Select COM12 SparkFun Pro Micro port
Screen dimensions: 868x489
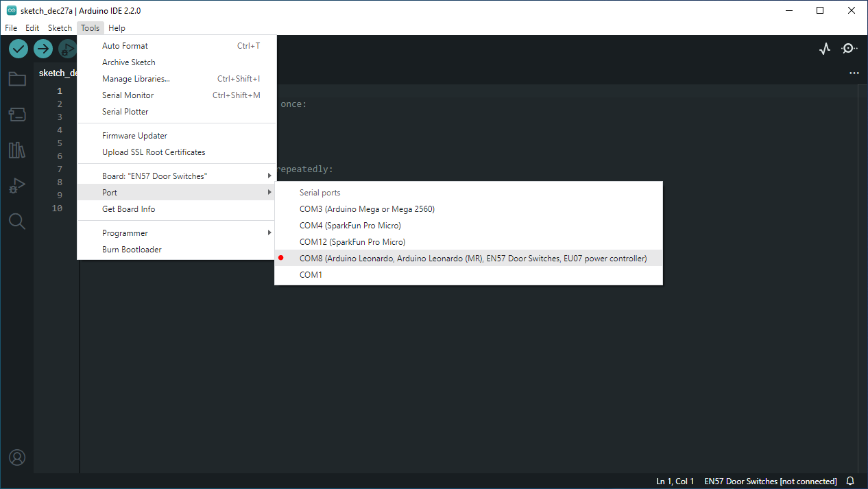pos(469,242)
